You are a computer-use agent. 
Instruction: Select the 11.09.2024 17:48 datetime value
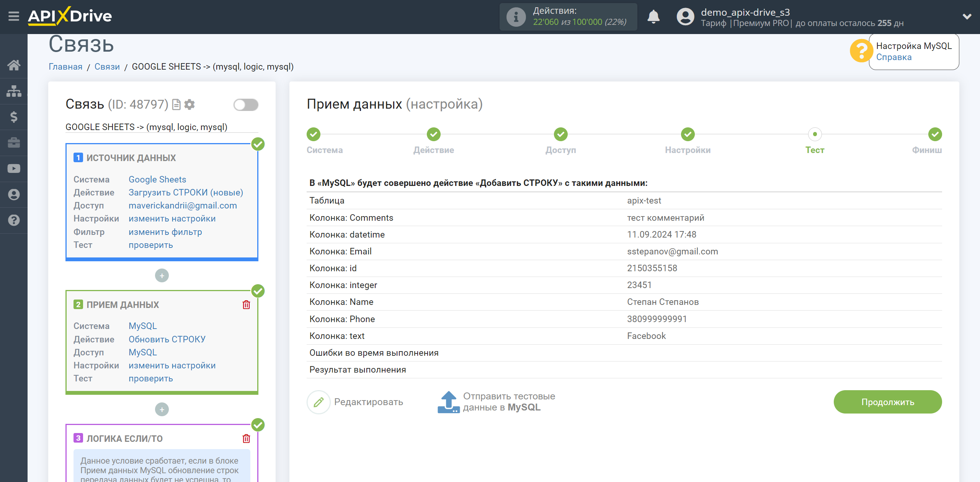[x=661, y=234]
